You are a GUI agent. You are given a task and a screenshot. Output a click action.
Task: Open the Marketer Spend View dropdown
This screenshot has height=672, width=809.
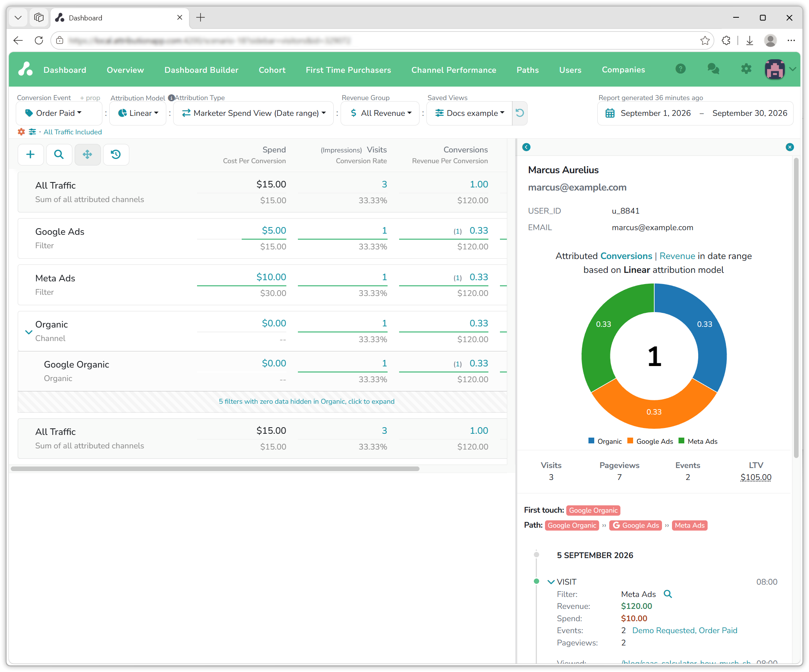254,113
